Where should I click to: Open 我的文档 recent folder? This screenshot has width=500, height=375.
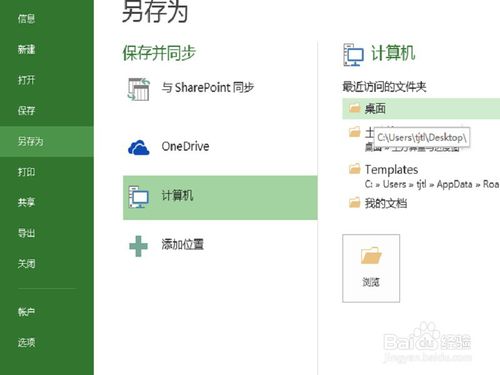pyautogui.click(x=386, y=203)
